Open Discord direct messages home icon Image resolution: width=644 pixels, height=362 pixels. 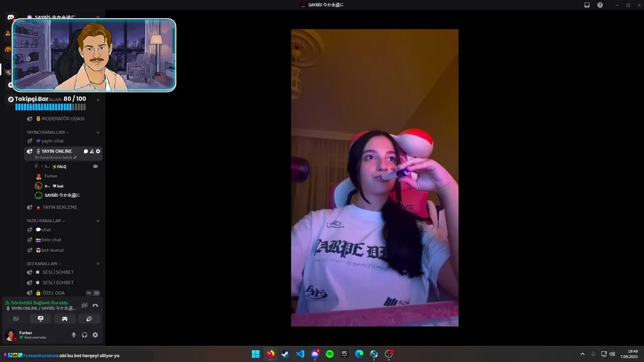pos(11,17)
